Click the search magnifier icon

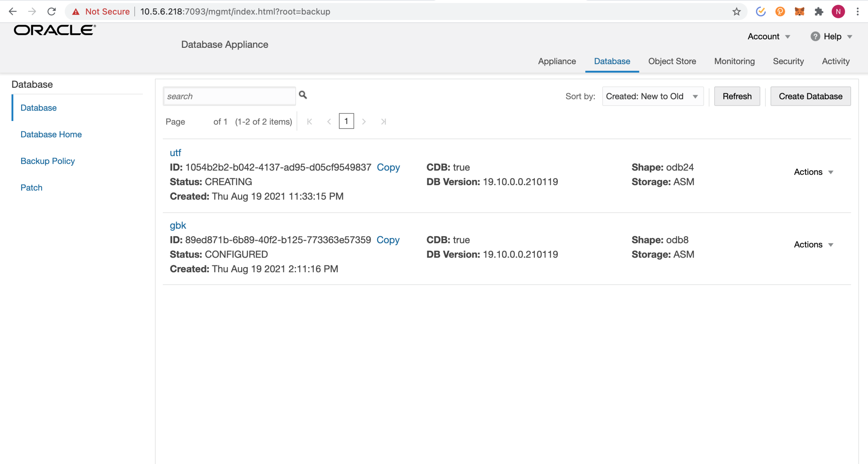pyautogui.click(x=303, y=95)
